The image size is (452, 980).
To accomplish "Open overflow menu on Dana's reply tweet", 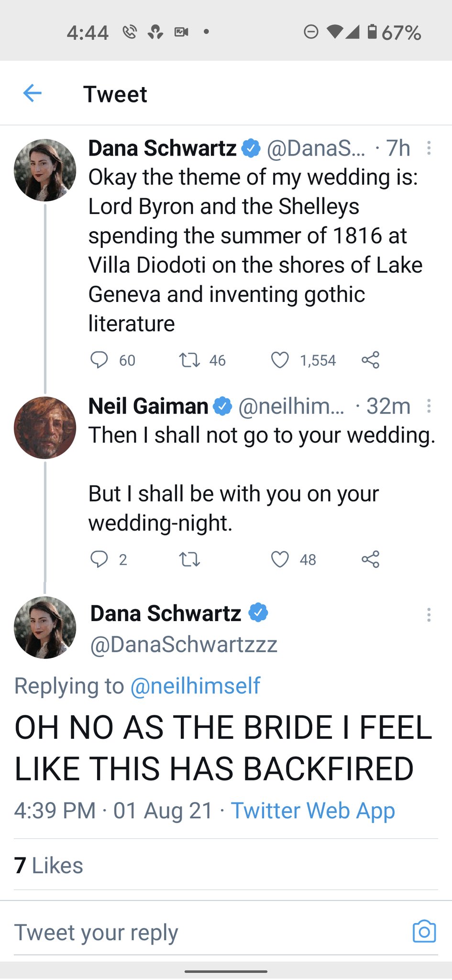I will coord(429,614).
